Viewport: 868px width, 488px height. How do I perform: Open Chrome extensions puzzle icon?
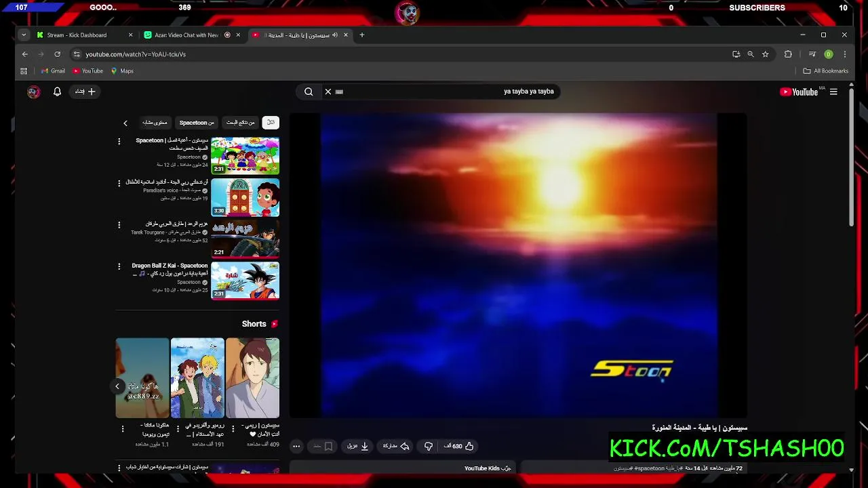click(788, 54)
